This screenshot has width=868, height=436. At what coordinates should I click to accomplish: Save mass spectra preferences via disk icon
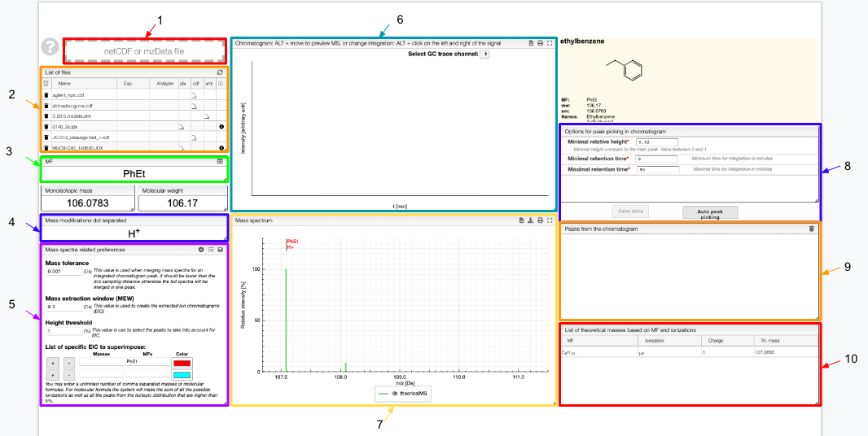tap(221, 250)
